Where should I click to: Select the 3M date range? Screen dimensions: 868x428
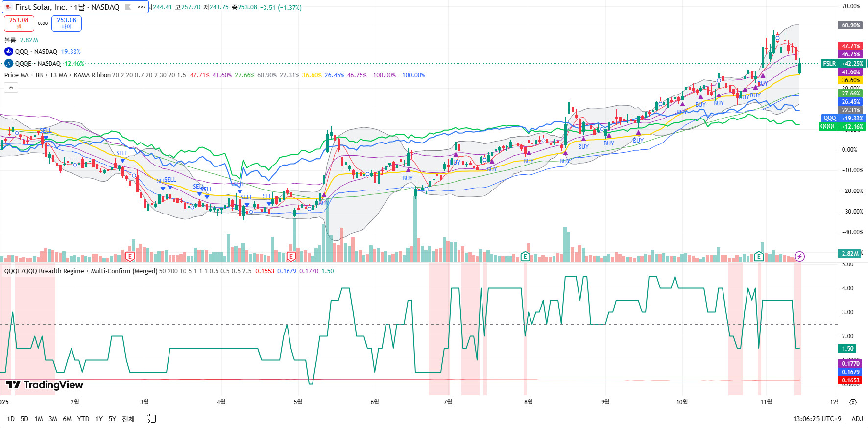53,419
